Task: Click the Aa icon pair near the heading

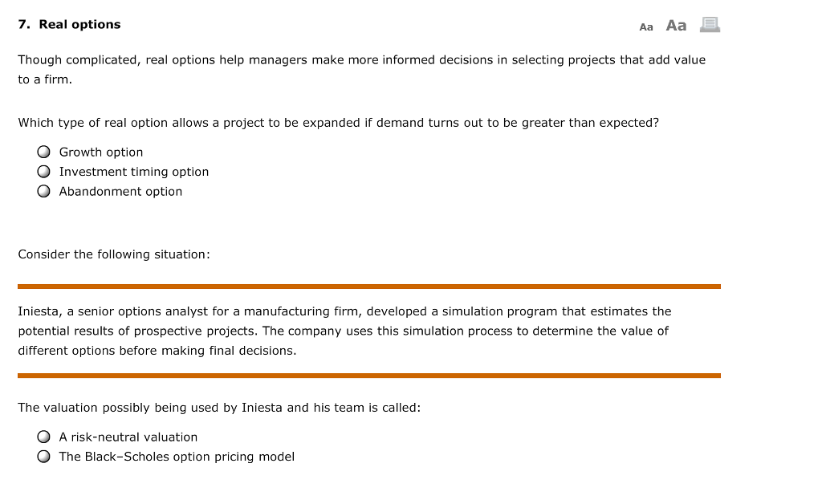Action: (662, 26)
